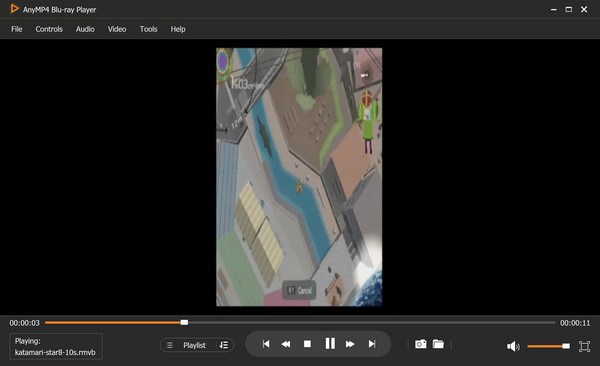This screenshot has width=600, height=366.
Task: Click the total duration 00:00:11
Action: click(x=575, y=323)
